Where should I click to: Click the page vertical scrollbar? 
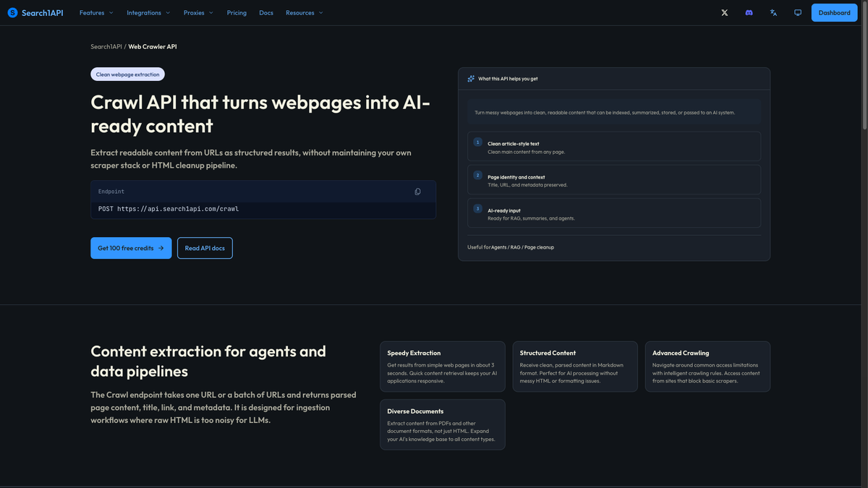click(x=864, y=65)
